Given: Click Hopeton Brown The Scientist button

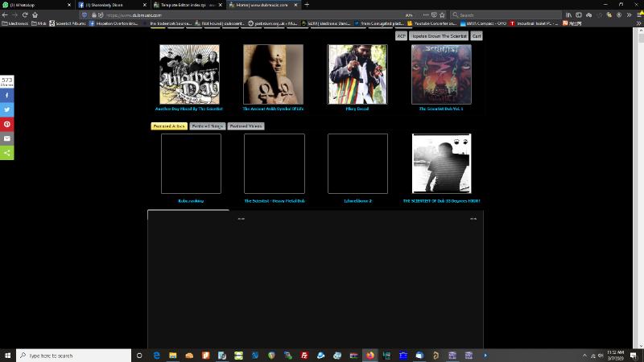Looking at the screenshot, I should coord(439,36).
